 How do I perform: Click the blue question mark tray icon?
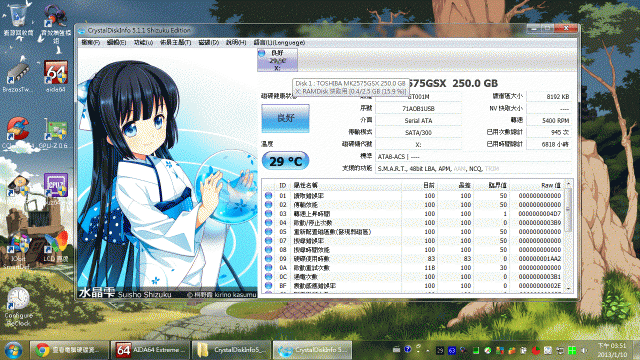407,350
